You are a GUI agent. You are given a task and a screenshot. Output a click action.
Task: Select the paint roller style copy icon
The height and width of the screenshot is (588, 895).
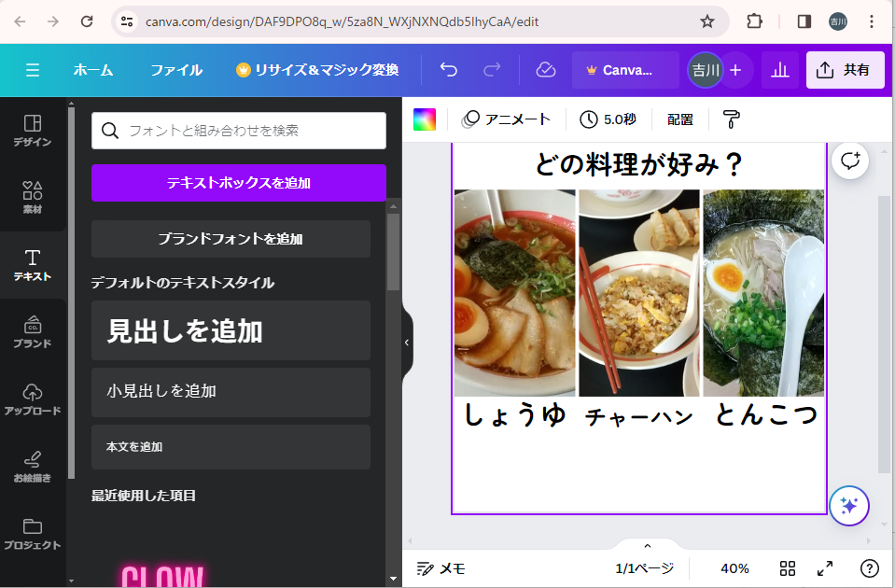point(731,119)
